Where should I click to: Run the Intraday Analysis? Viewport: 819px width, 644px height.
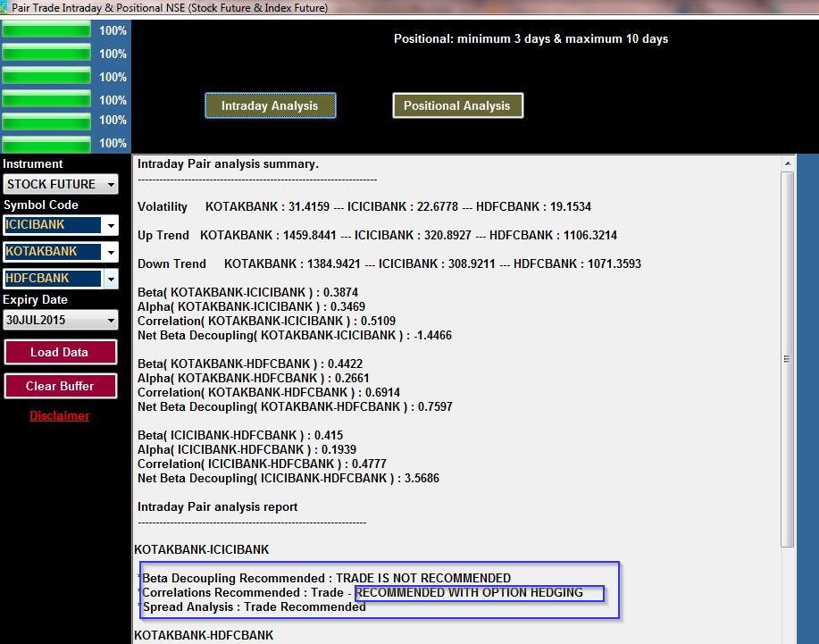(x=270, y=105)
